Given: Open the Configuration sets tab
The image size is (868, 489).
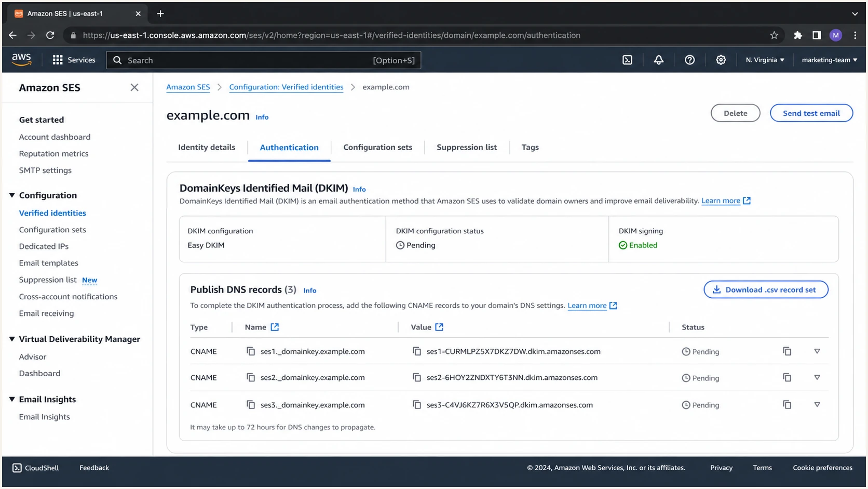Looking at the screenshot, I should tap(378, 147).
